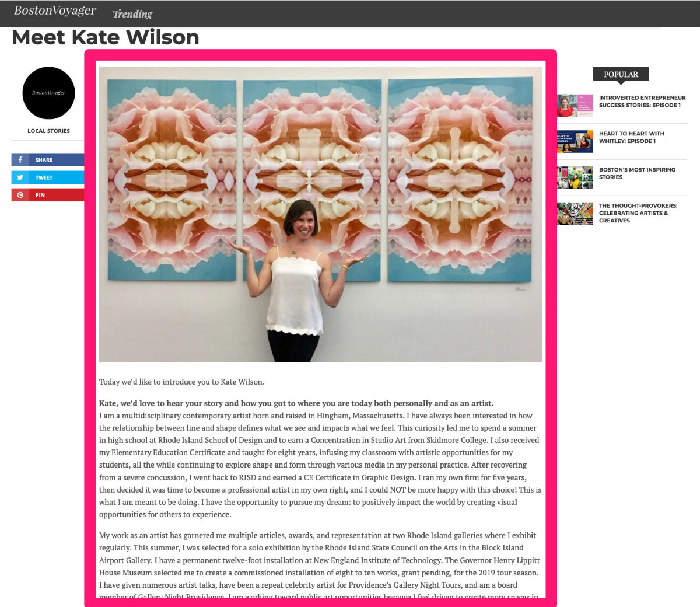Click the Pinterest icon on Pin button
Viewport: 700px width, 607px height.
(x=20, y=195)
